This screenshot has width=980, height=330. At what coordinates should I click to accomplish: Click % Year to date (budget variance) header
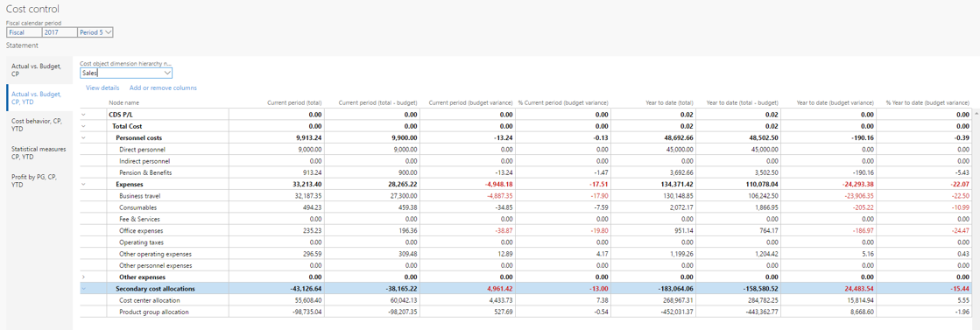click(x=928, y=102)
